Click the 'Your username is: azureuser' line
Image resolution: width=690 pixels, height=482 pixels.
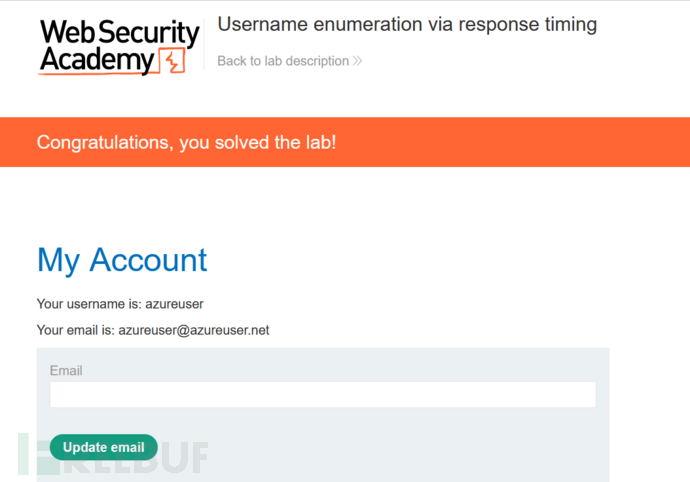point(120,303)
